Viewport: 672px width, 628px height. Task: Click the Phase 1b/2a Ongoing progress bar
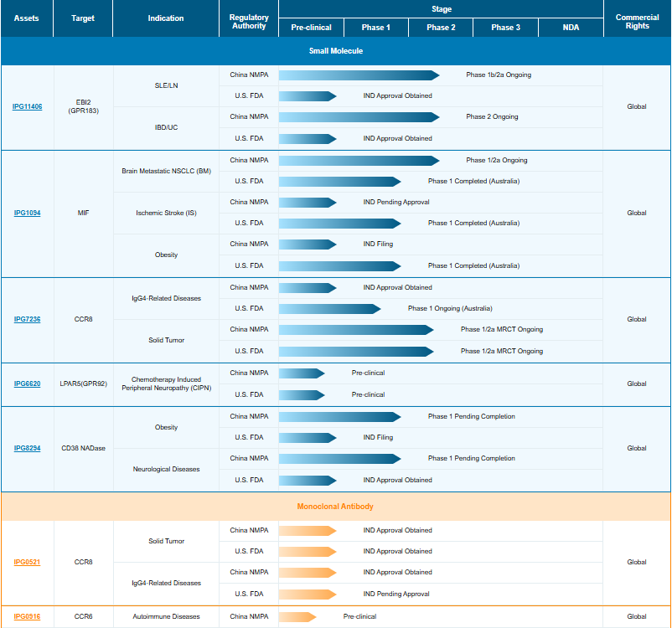[x=359, y=75]
